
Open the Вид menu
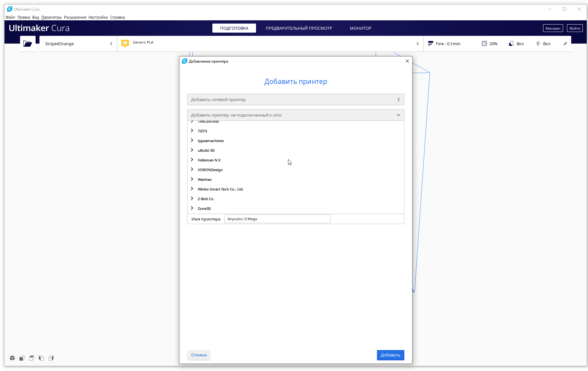pyautogui.click(x=36, y=17)
